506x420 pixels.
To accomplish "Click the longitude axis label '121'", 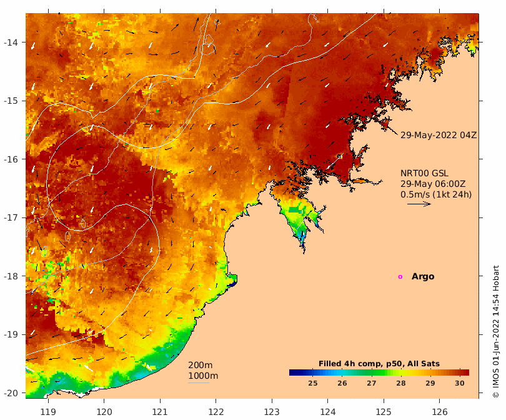I will click(x=160, y=412).
